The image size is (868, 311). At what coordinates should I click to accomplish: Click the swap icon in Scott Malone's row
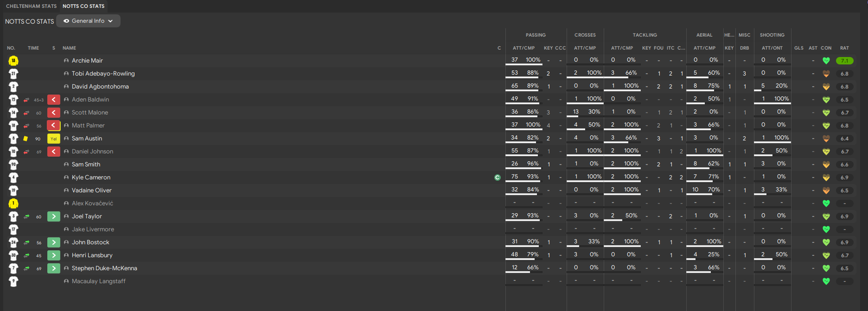(26, 113)
